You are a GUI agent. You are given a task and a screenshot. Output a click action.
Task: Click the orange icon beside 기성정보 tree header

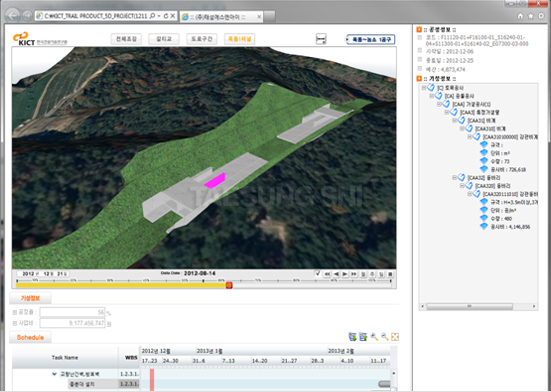(419, 79)
